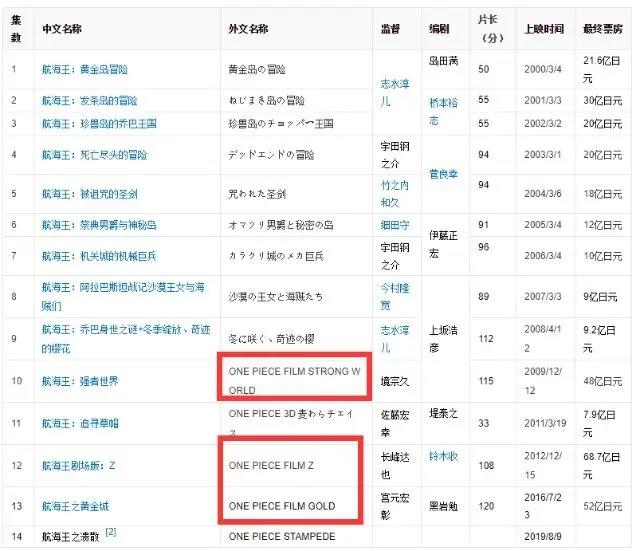Open screenwriter 菅良幸 link
The width and height of the screenshot is (640, 551).
(443, 174)
